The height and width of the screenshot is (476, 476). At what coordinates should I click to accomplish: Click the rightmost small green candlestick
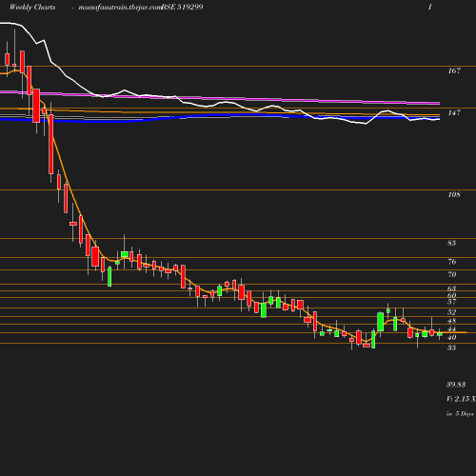point(440,334)
